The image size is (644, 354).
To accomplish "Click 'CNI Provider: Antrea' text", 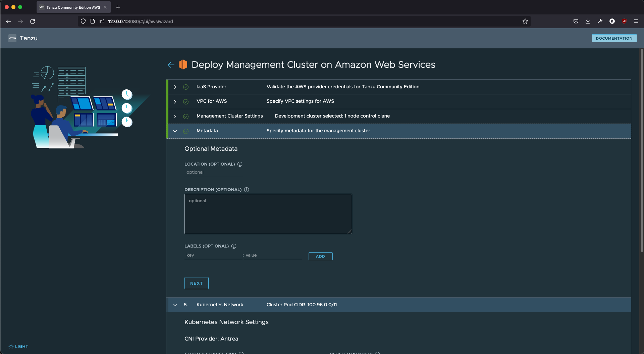I will pos(211,339).
